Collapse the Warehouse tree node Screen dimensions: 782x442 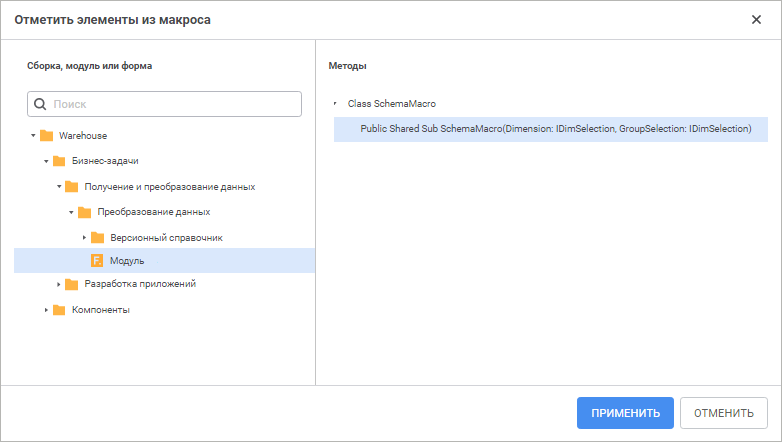coord(33,136)
